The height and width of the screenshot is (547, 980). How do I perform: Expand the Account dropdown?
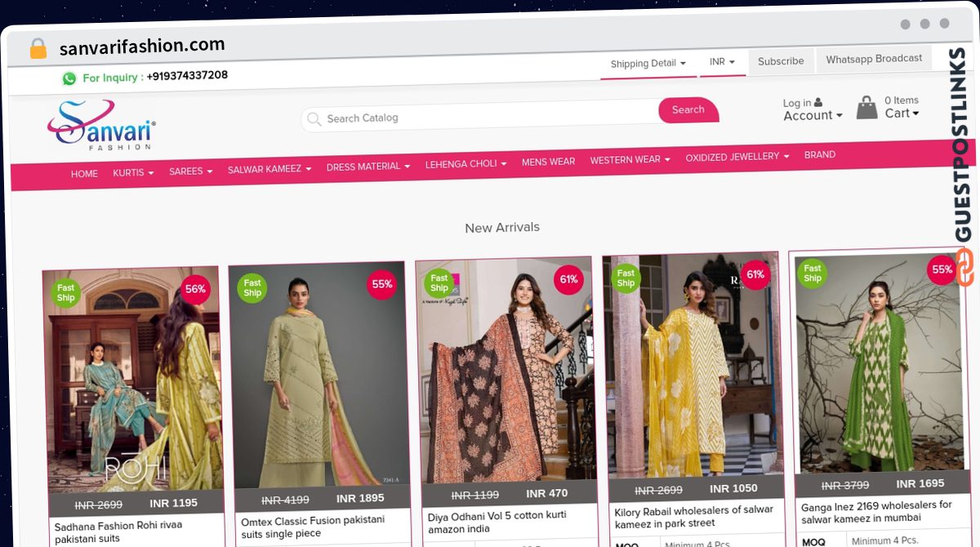point(813,116)
